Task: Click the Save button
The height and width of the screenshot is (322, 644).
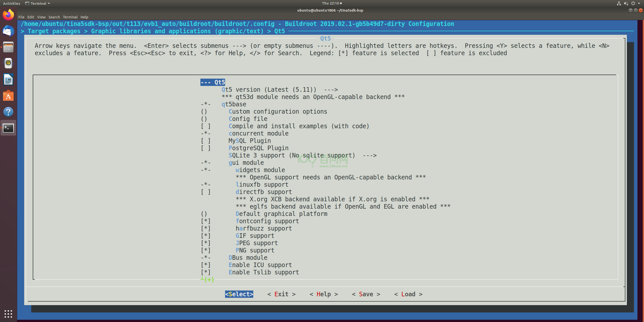Action: [366, 294]
